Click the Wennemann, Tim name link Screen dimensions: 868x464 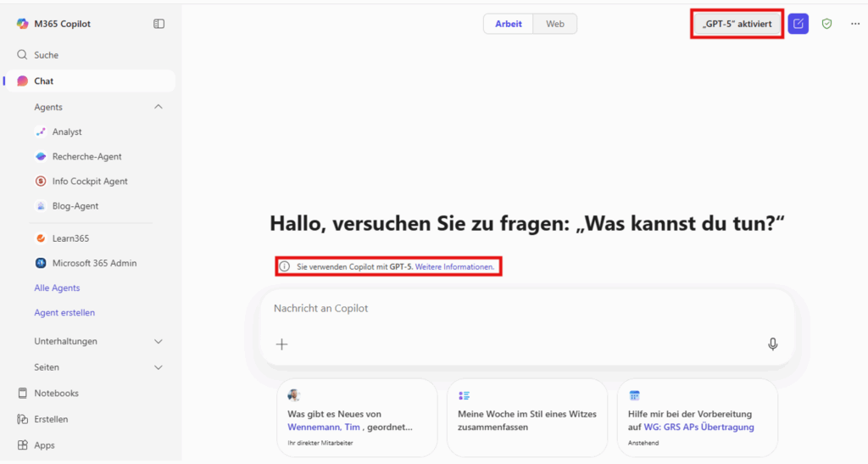pyautogui.click(x=324, y=427)
